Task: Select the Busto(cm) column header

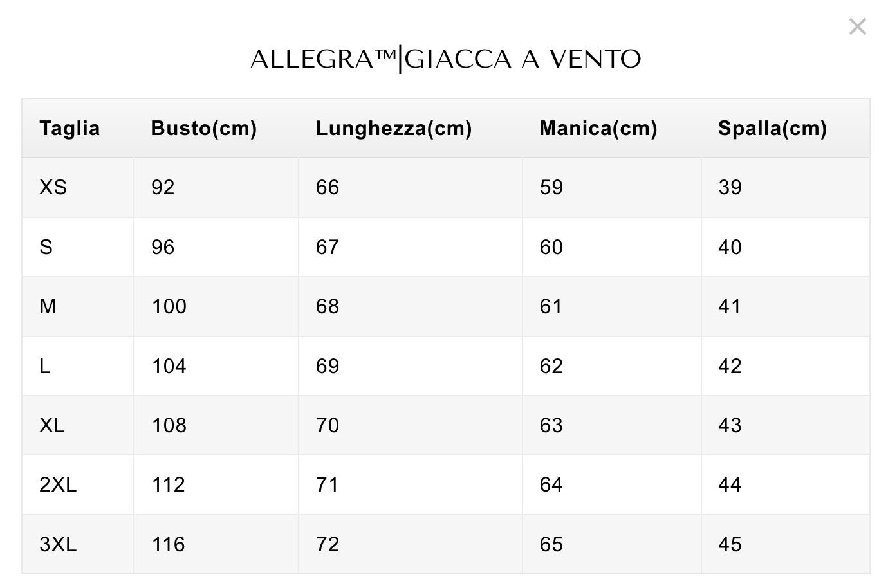Action: point(203,128)
